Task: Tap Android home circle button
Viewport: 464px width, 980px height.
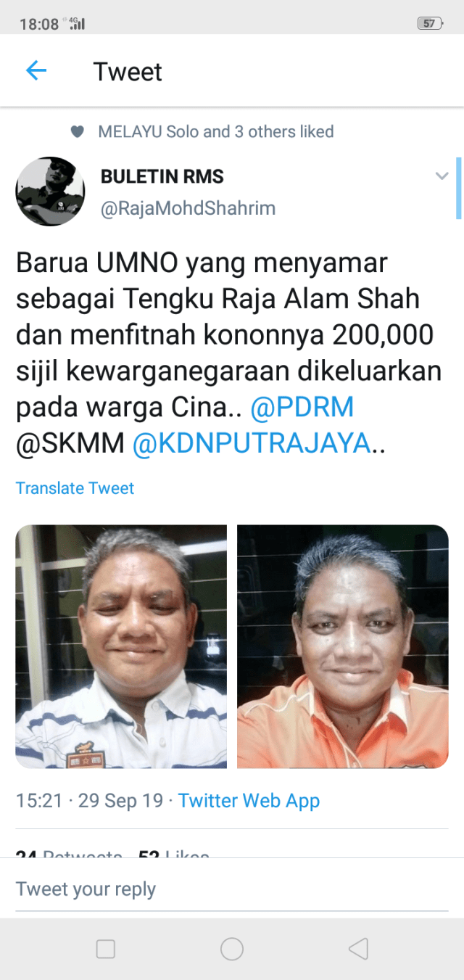Action: coord(232,949)
